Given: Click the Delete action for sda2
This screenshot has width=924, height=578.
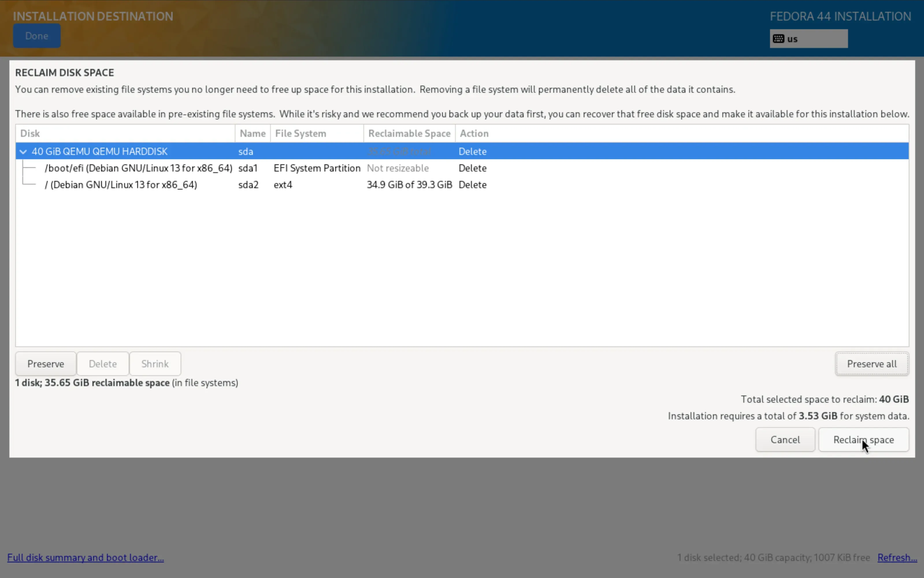Looking at the screenshot, I should tap(472, 185).
